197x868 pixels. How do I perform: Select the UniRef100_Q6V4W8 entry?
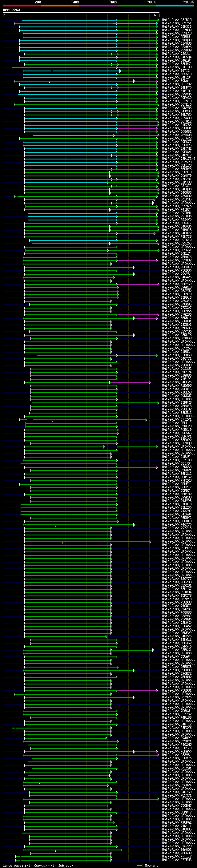(177, 135)
